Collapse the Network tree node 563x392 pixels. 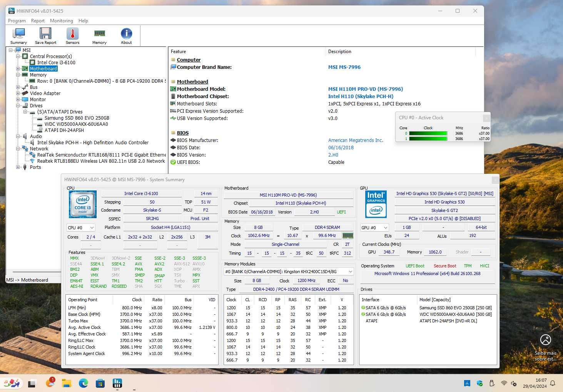[18, 148]
